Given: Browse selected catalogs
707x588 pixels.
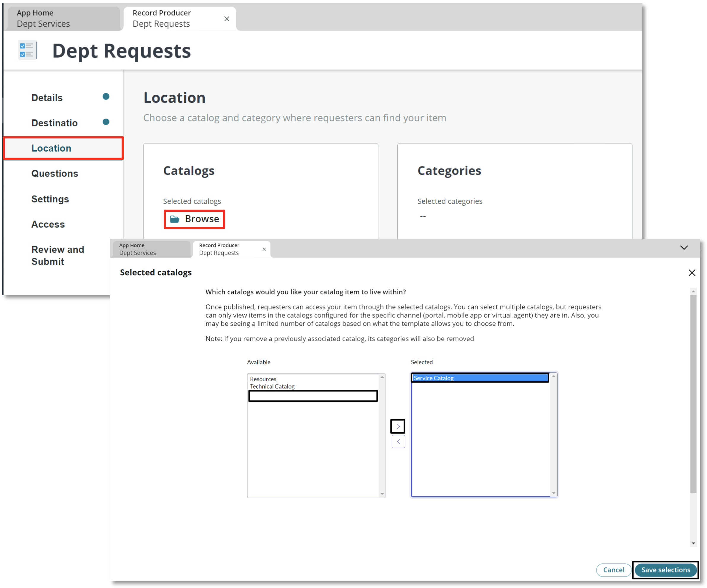Looking at the screenshot, I should tap(194, 219).
